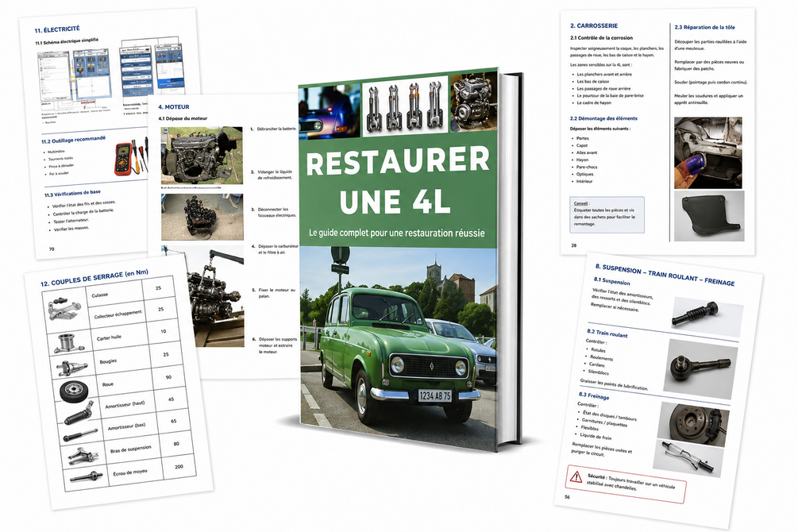The image size is (798, 532).
Task: Click the value 90 for Roue
Action: pos(168,377)
